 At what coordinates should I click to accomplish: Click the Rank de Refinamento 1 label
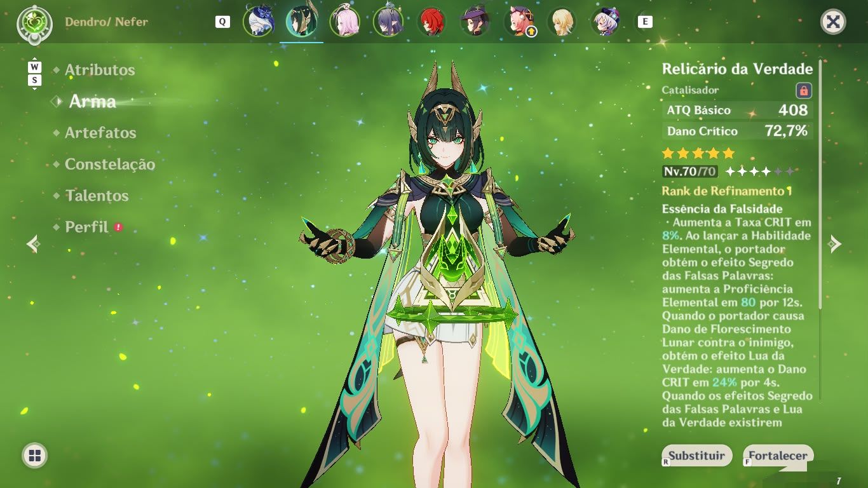[727, 191]
